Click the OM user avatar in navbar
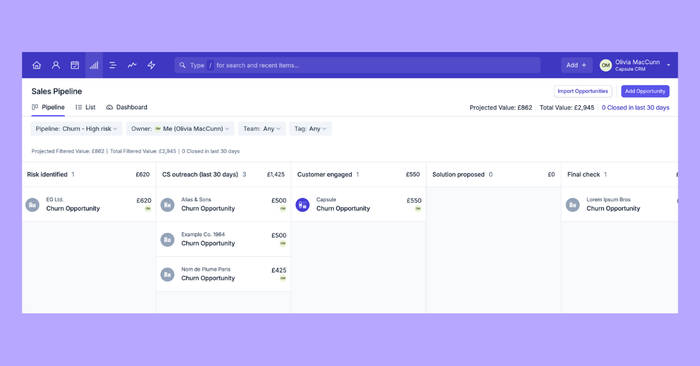 [605, 65]
